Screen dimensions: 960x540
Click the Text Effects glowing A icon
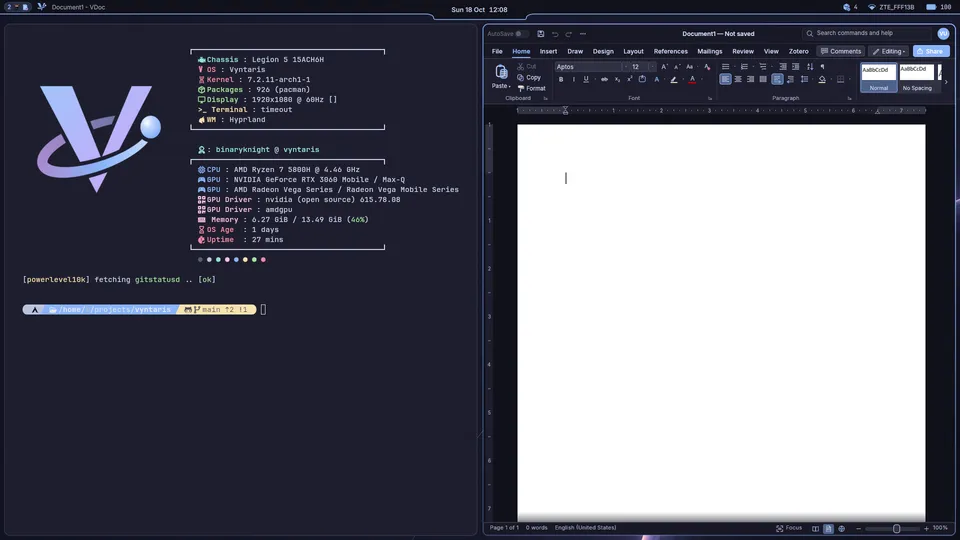[657, 80]
